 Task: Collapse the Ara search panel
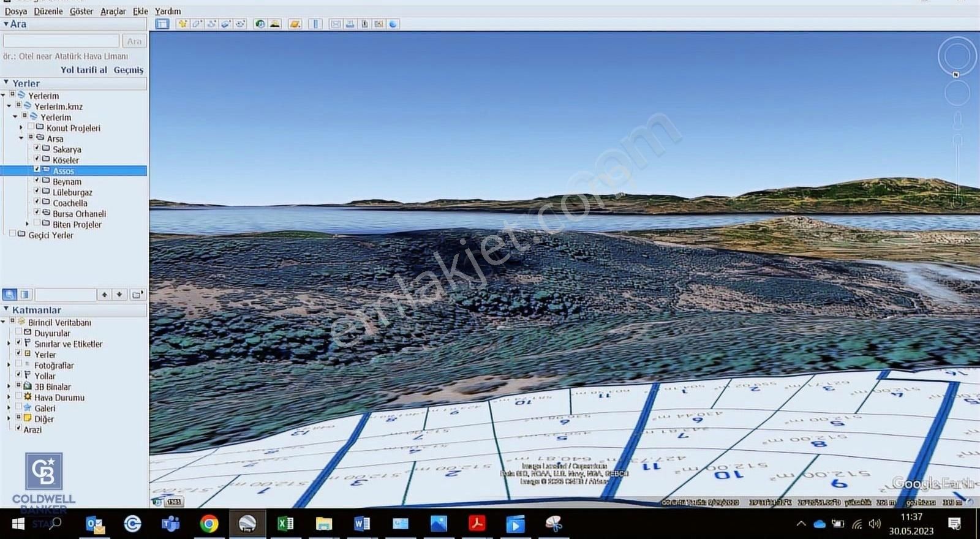tap(6, 24)
